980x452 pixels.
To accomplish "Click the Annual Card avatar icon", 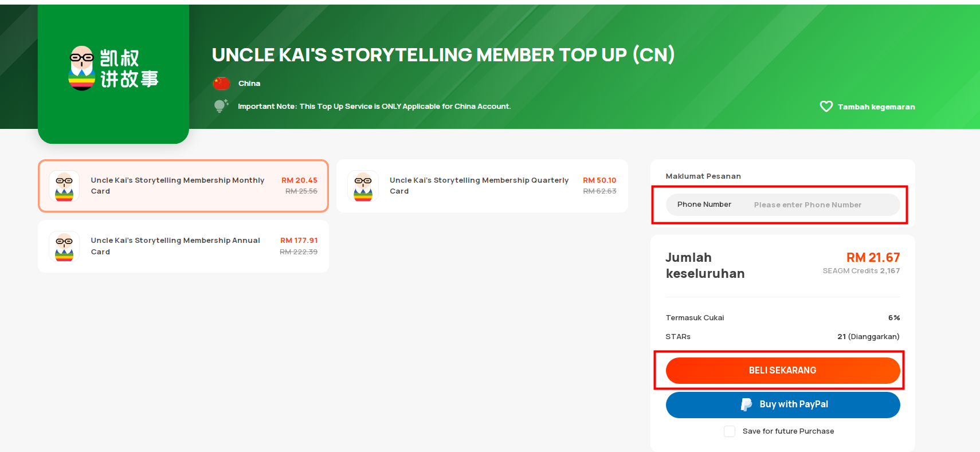I will pyautogui.click(x=64, y=246).
